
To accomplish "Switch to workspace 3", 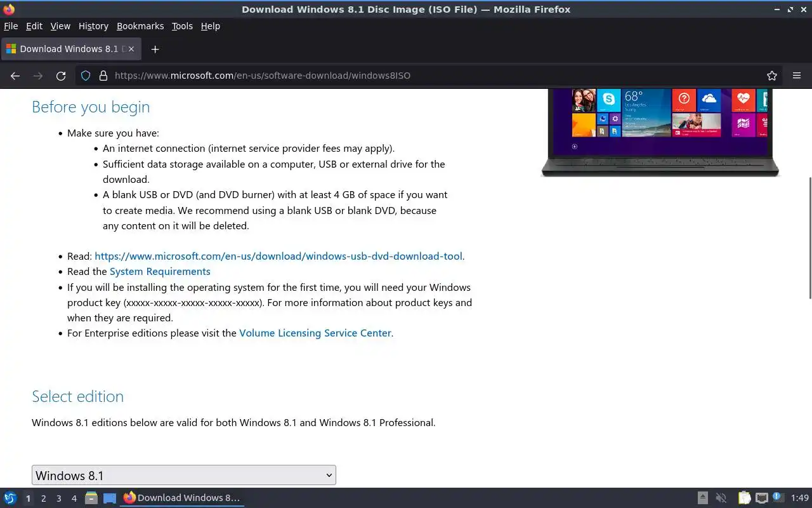I will click(x=58, y=498).
